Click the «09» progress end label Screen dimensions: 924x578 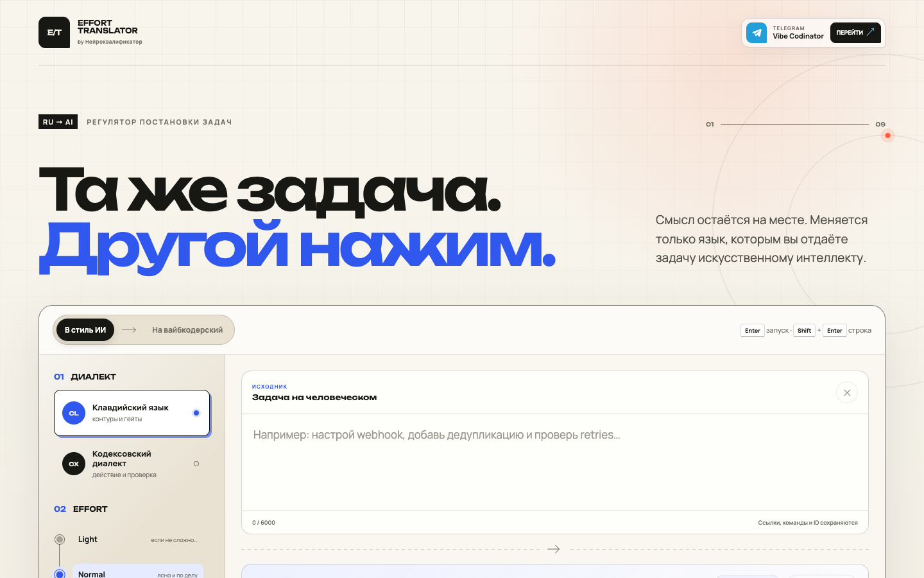click(x=880, y=124)
